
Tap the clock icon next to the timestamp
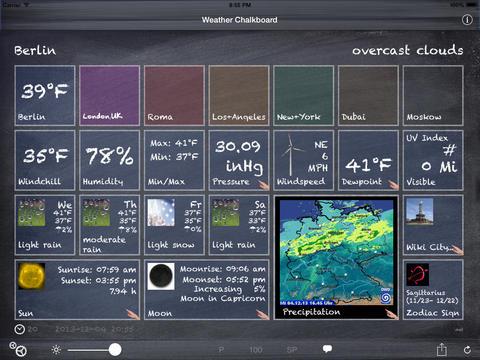[x=20, y=329]
